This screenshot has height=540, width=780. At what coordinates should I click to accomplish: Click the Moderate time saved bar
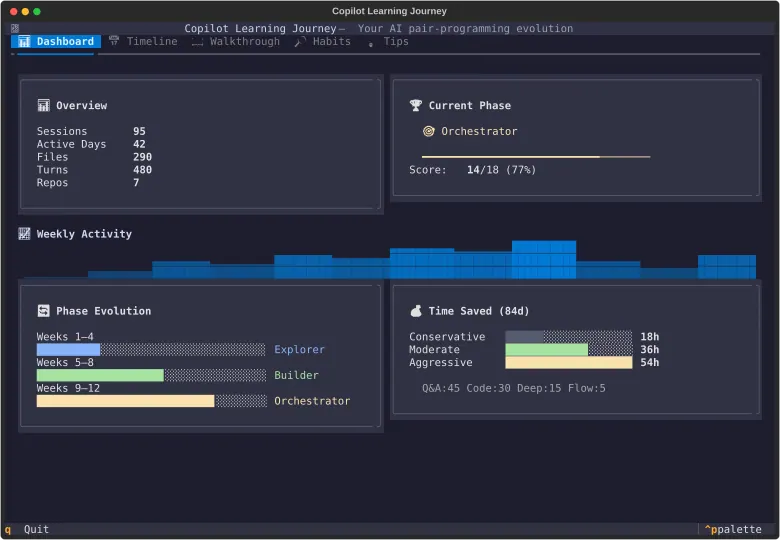pyautogui.click(x=569, y=350)
